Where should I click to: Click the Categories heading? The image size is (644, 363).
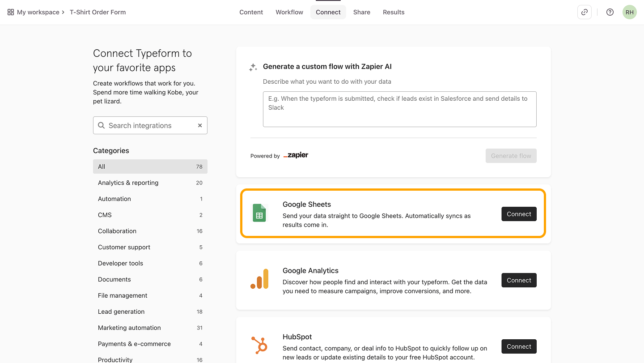(111, 150)
